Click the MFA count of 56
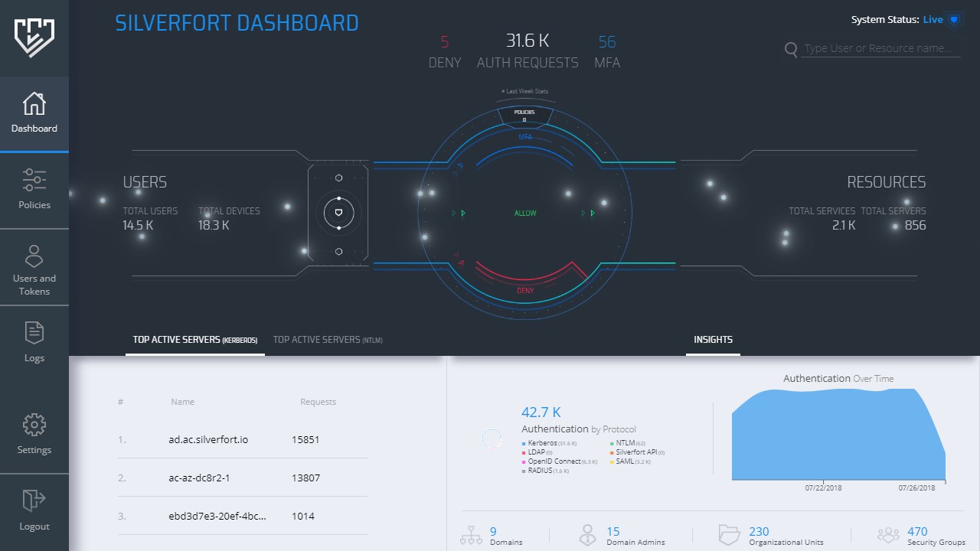 [x=607, y=42]
